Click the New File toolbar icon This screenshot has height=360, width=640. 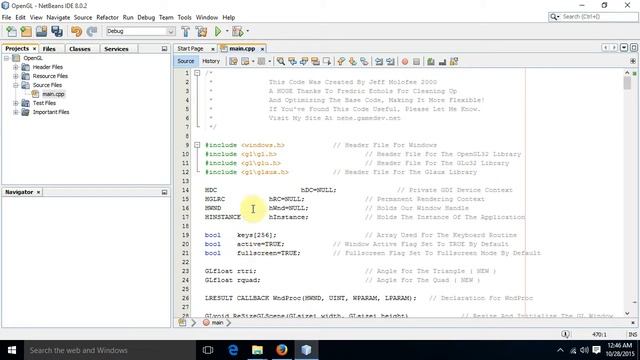[x=11, y=31]
